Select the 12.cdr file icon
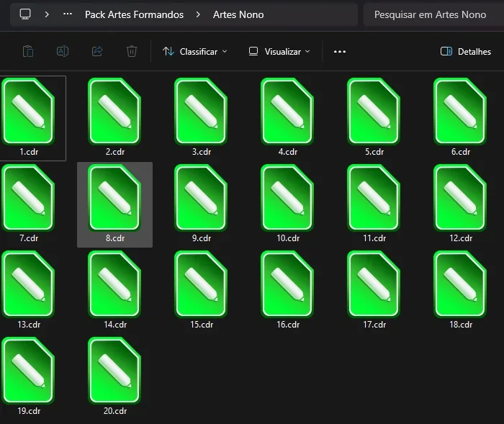 point(461,197)
